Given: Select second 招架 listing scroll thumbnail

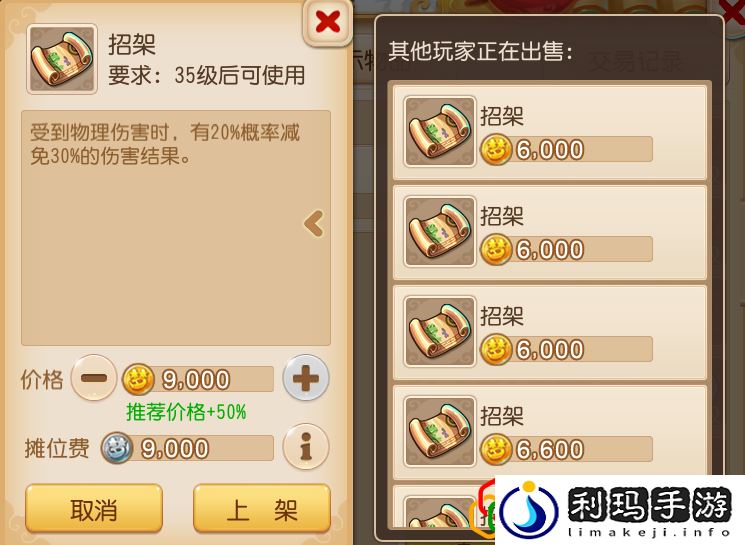Looking at the screenshot, I should click(x=439, y=231).
